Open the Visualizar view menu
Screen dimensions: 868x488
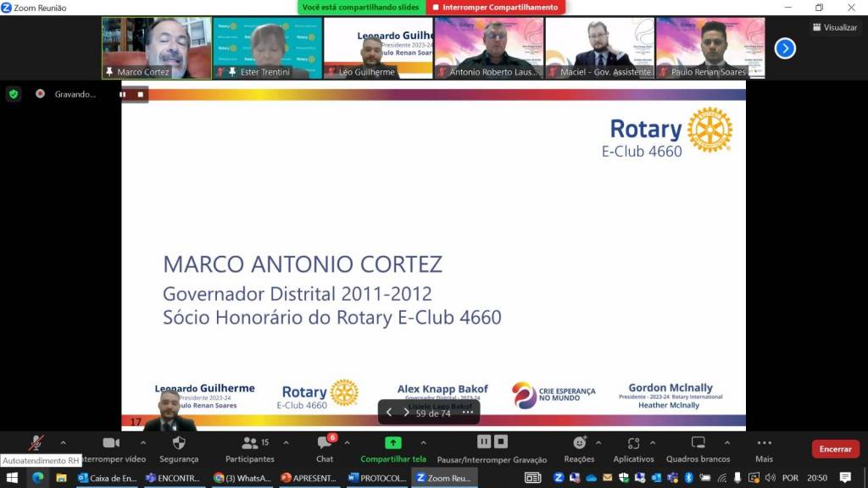click(x=835, y=27)
